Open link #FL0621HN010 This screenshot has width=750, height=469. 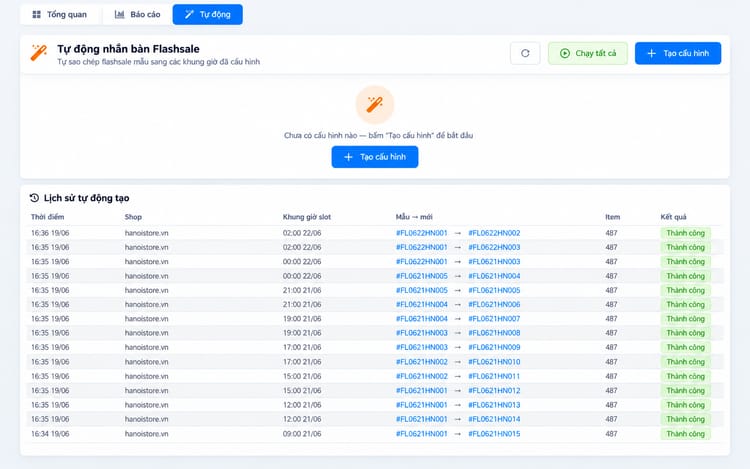494,362
